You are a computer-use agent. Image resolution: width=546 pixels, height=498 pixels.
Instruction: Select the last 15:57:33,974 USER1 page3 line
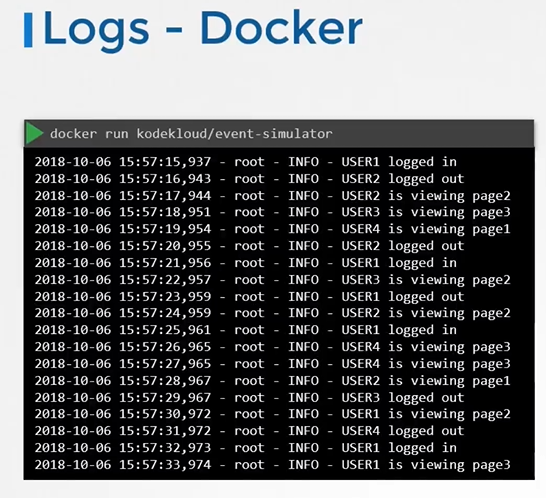[x=272, y=465]
